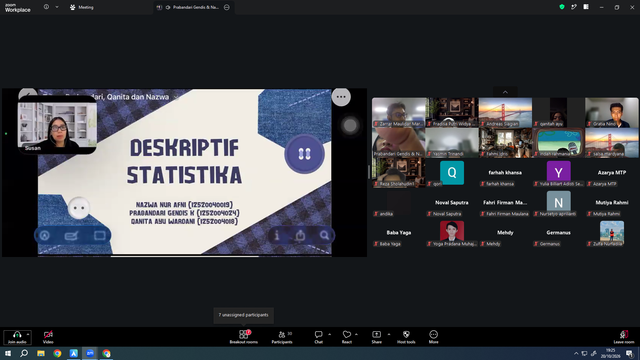Select Germanus participant tile

coord(558,233)
